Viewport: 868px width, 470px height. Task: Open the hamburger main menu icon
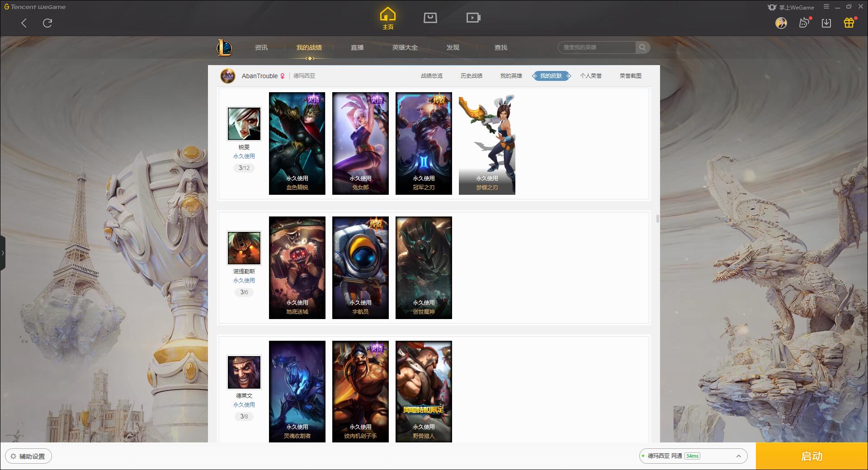coord(826,7)
